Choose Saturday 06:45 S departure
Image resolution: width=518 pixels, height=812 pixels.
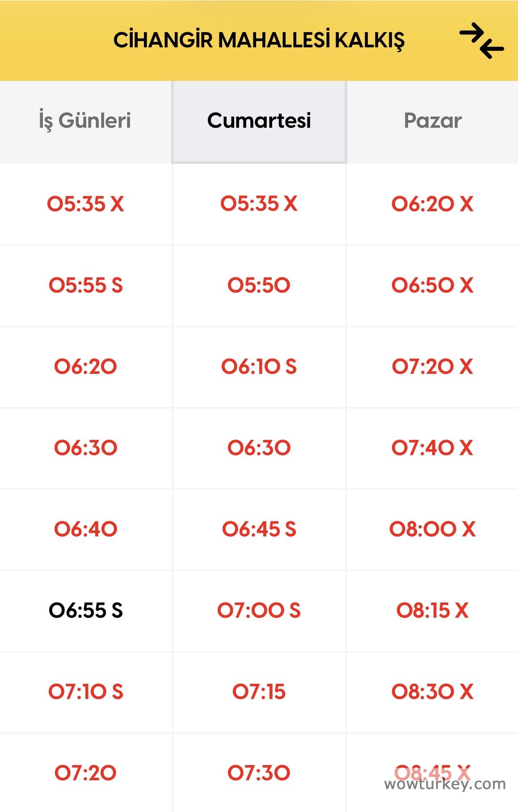259,529
